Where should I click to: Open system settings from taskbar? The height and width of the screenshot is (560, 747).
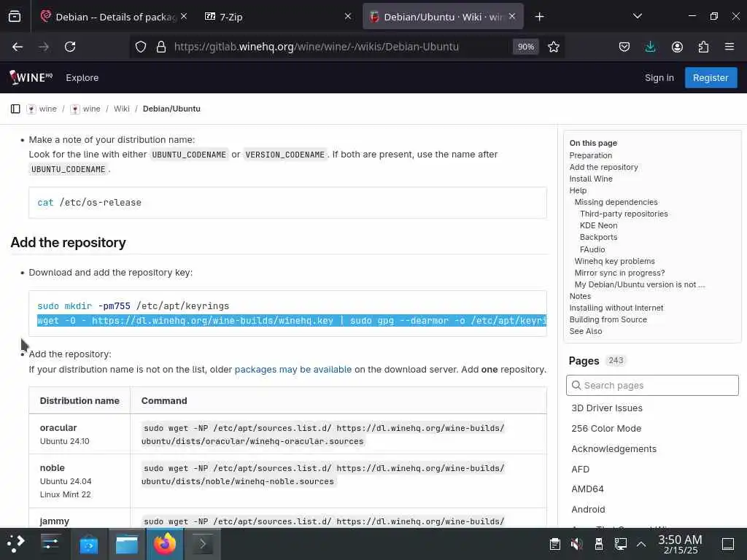pos(50,543)
